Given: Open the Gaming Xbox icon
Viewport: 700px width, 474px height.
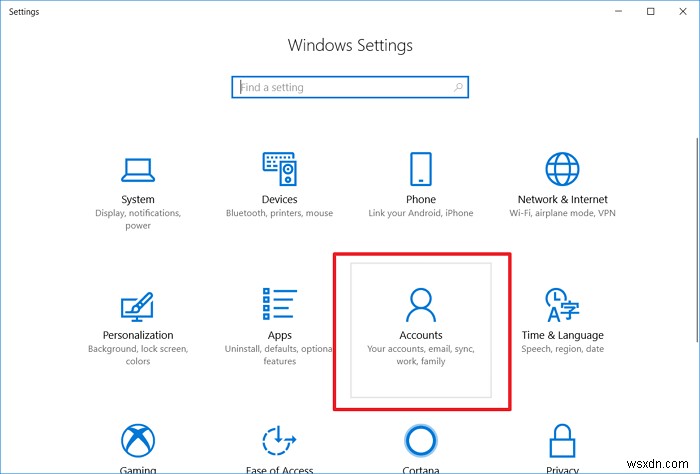Looking at the screenshot, I should coord(138,441).
